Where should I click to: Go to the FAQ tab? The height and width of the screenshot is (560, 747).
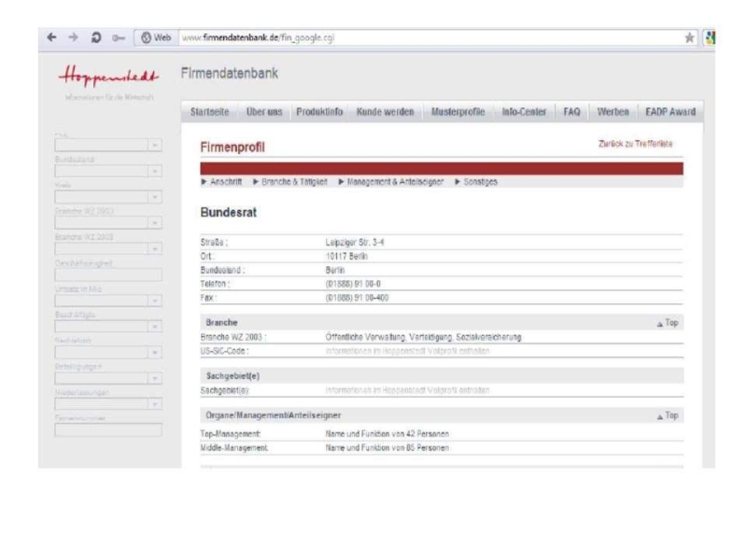(571, 112)
